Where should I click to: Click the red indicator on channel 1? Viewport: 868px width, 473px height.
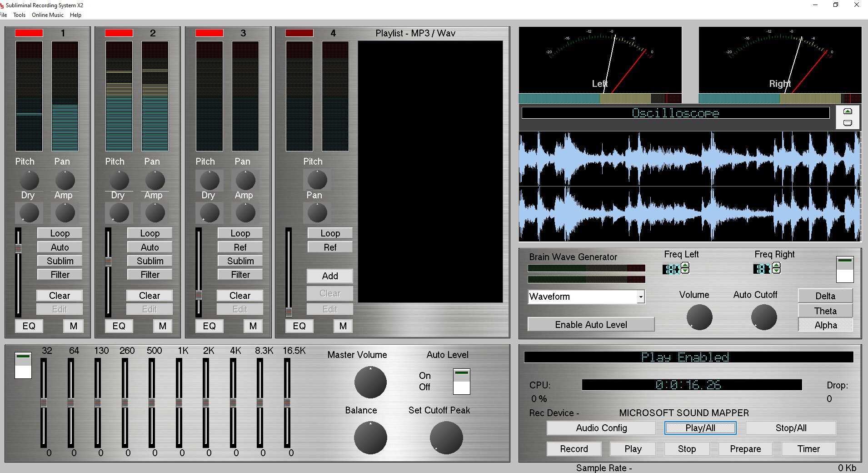click(x=29, y=33)
